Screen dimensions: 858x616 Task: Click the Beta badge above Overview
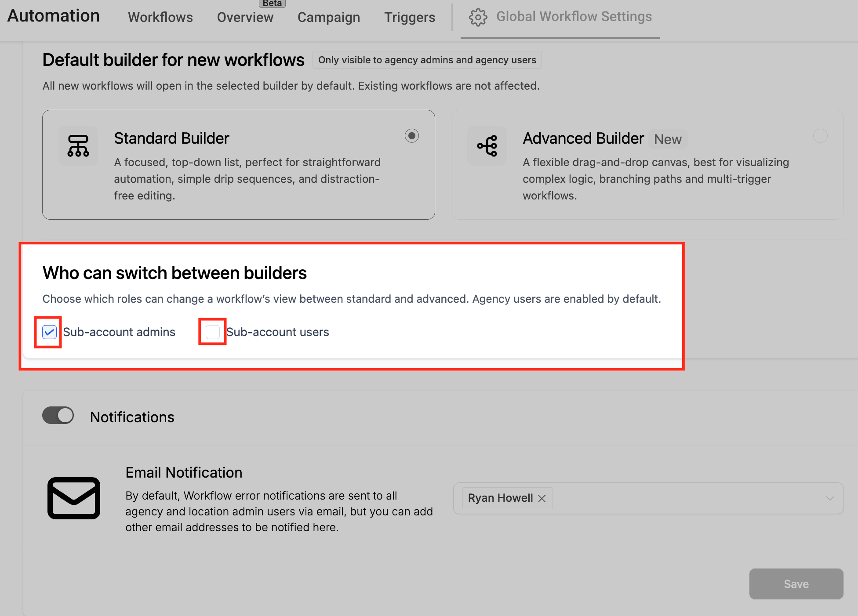coord(272,4)
